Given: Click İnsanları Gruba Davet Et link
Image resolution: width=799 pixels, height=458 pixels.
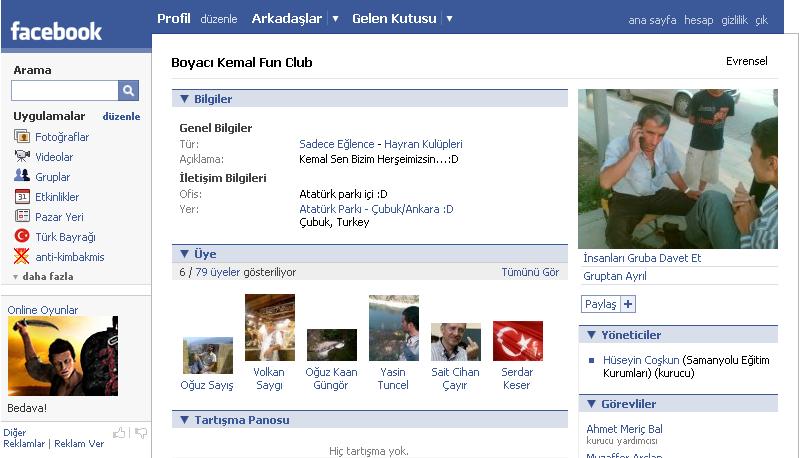Looking at the screenshot, I should click(642, 258).
